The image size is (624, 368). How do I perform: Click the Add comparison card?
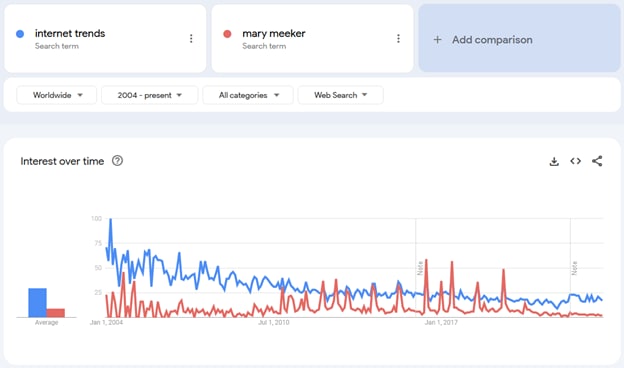click(x=519, y=38)
